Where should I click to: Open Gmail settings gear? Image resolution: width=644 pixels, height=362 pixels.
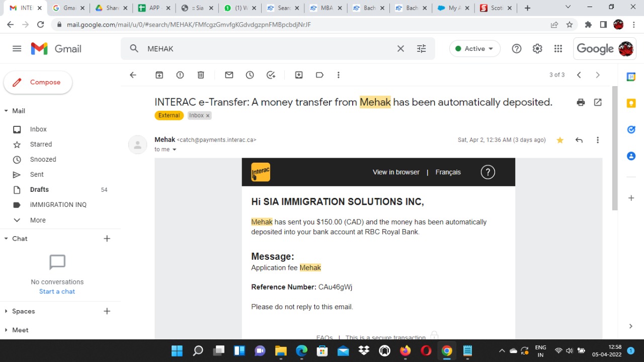point(537,49)
